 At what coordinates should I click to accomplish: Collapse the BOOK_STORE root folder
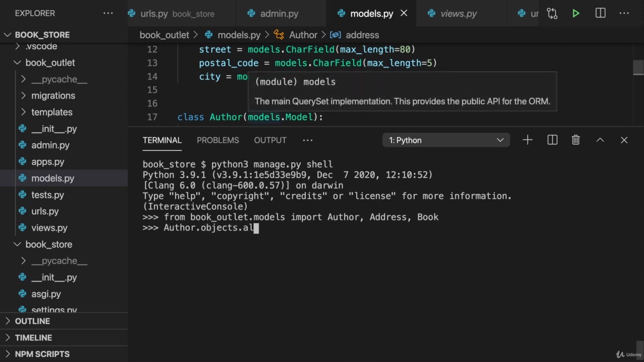8,35
